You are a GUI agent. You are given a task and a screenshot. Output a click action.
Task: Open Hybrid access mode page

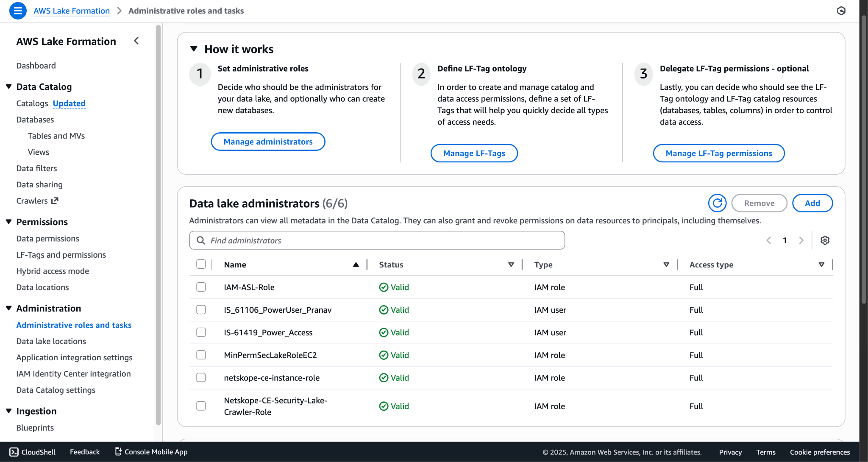[53, 271]
